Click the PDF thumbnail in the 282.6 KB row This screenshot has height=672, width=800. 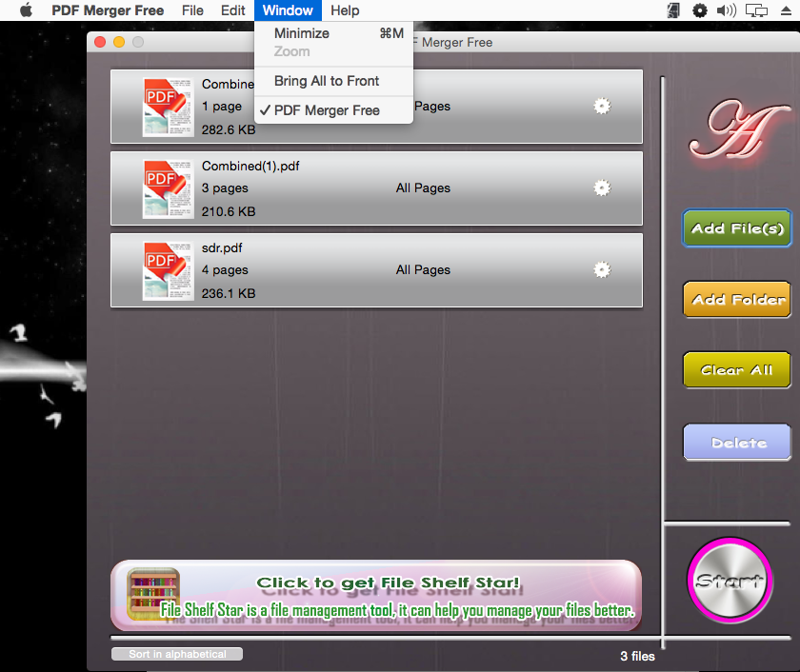pos(168,107)
